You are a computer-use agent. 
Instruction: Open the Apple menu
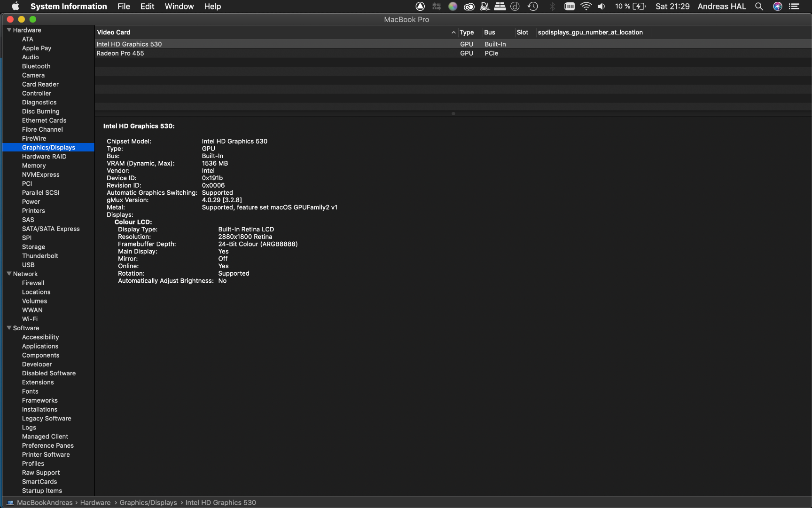tap(16, 6)
